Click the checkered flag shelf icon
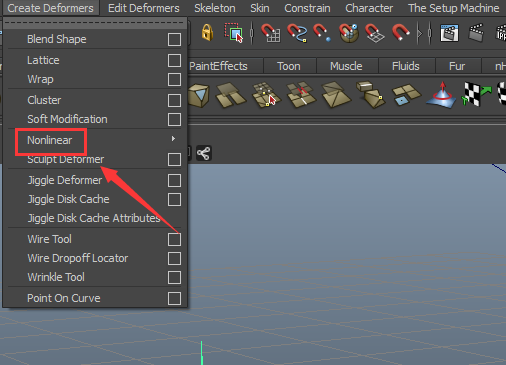Screen dimensions: 506x365 477,94
